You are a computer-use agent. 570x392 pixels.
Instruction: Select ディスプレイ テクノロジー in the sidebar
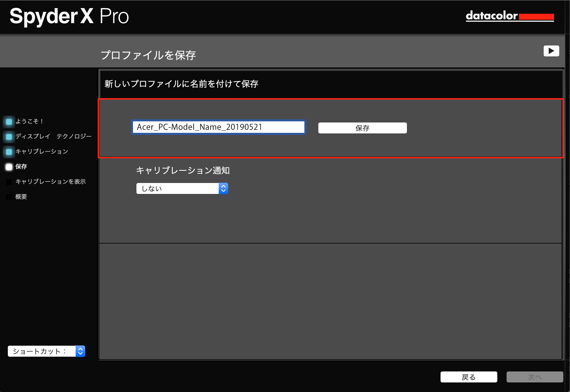click(x=53, y=136)
